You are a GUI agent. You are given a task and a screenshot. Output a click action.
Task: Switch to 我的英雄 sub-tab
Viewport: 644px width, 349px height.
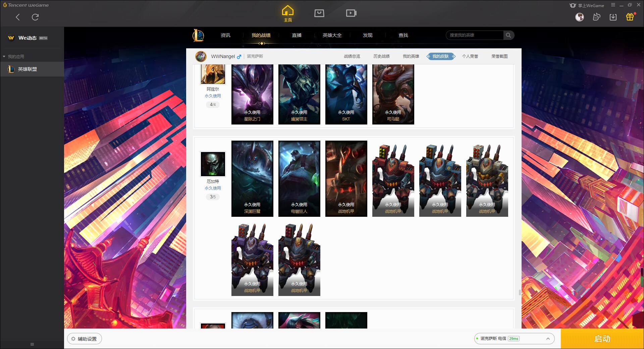tap(411, 56)
